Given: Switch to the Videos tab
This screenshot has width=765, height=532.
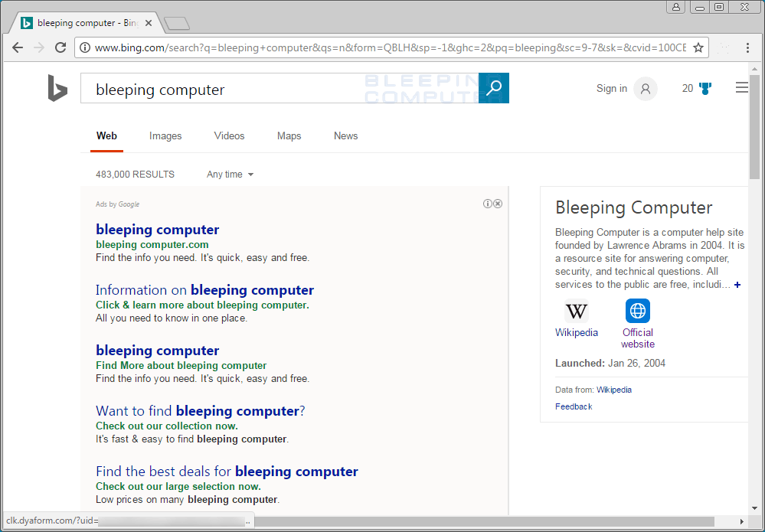Looking at the screenshot, I should coord(229,136).
